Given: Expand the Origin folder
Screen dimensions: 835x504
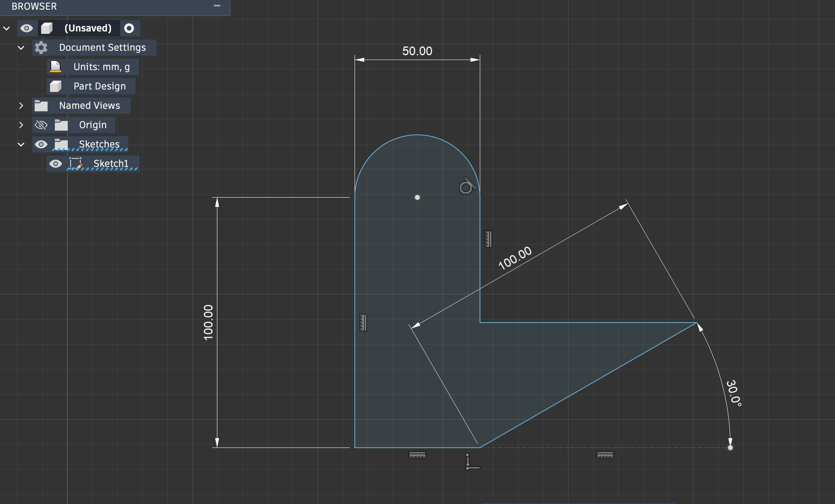Looking at the screenshot, I should point(21,125).
